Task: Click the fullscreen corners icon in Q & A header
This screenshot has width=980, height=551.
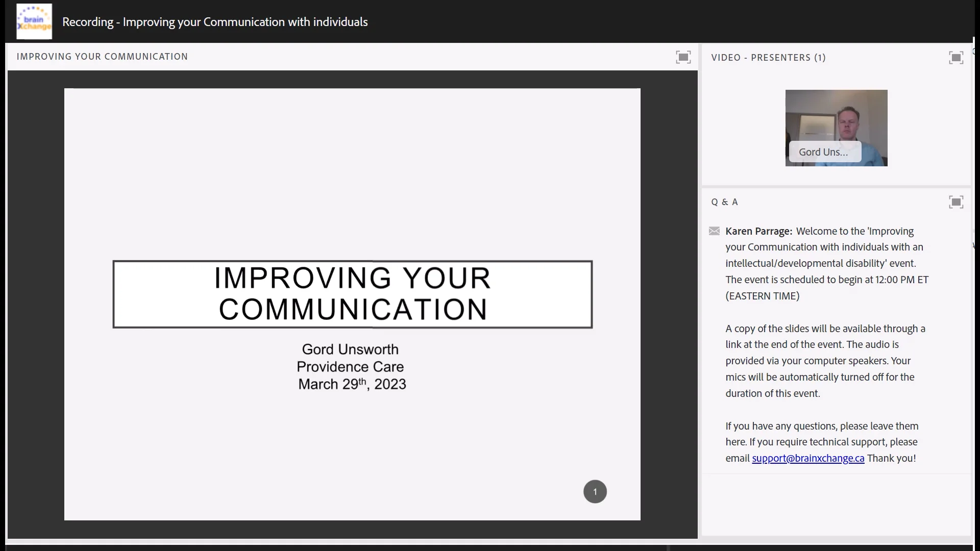Action: coord(956,202)
